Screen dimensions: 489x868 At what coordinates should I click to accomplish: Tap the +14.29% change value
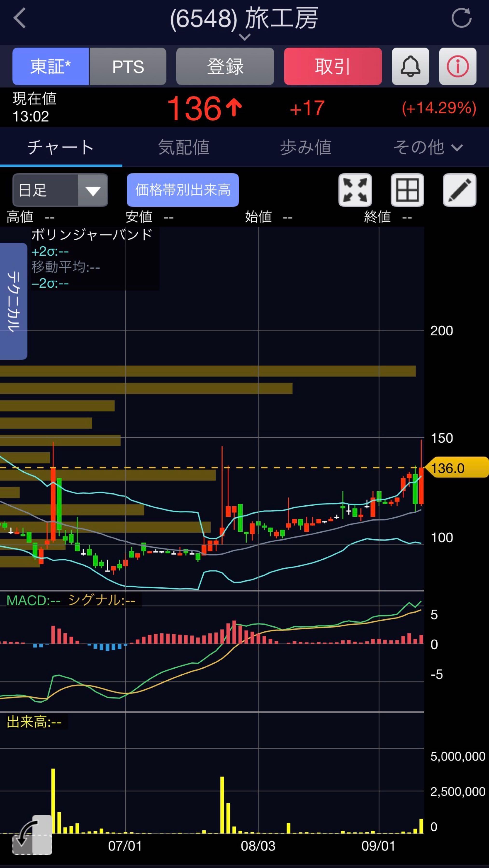click(x=439, y=108)
